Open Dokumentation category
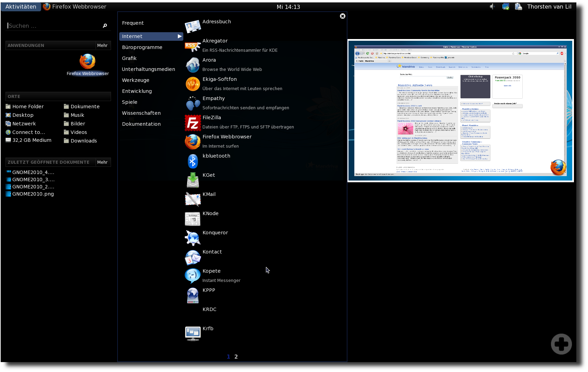The image size is (588, 372). 141,124
